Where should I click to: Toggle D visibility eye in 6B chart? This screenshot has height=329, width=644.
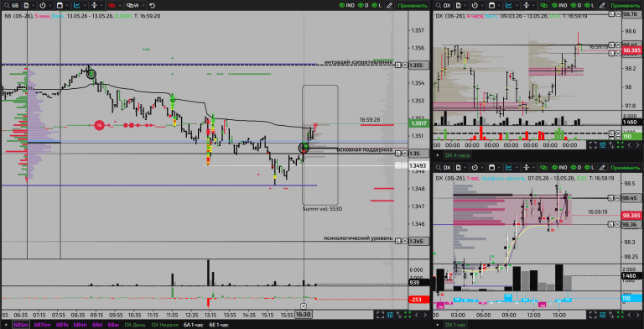click(x=361, y=5)
